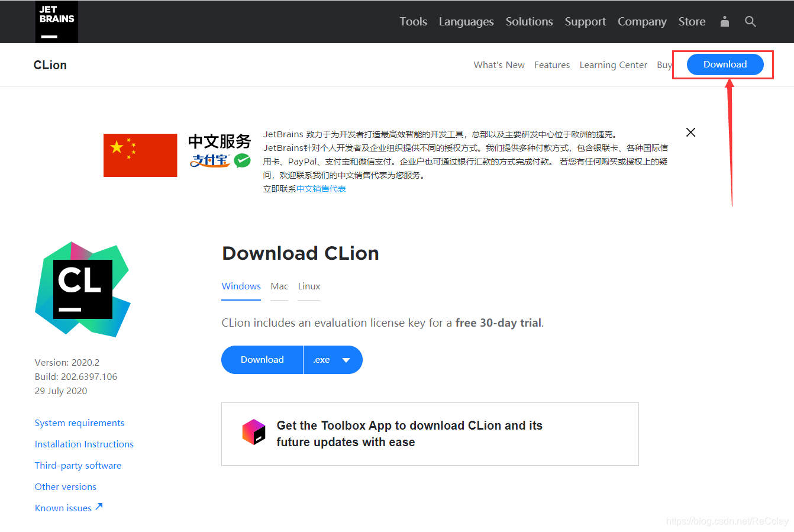Open the Installation Instructions link
The image size is (794, 532).
[x=84, y=444]
